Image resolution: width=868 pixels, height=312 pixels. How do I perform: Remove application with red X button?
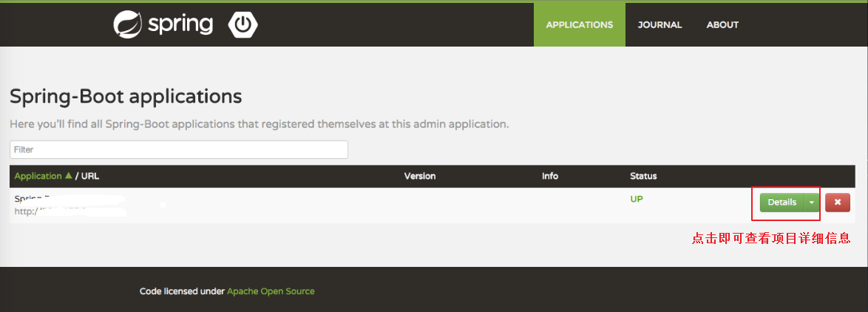(838, 203)
